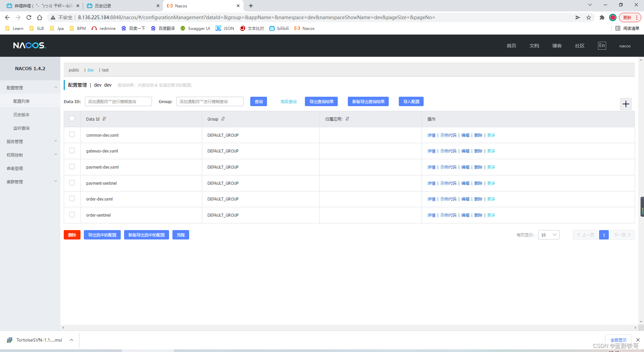Switch to the public namespace tab
This screenshot has width=644, height=352.
pyautogui.click(x=74, y=70)
